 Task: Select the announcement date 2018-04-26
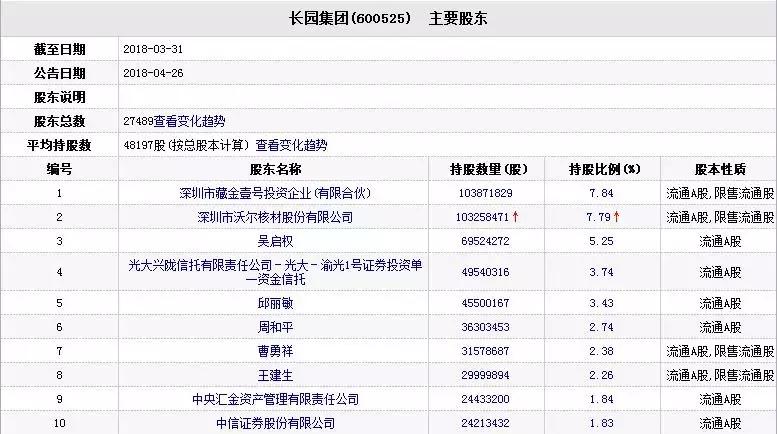[x=153, y=73]
